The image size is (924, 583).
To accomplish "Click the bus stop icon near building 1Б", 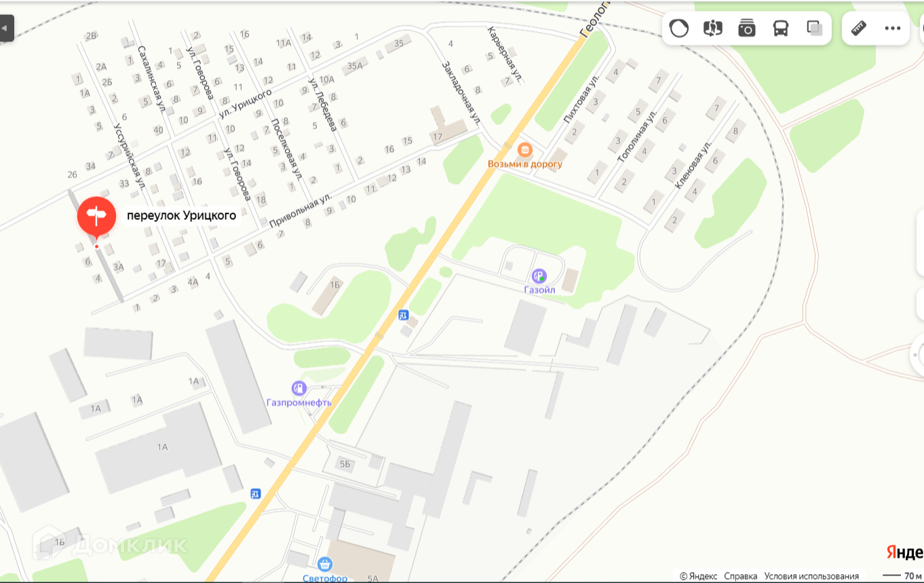I will click(x=404, y=315).
